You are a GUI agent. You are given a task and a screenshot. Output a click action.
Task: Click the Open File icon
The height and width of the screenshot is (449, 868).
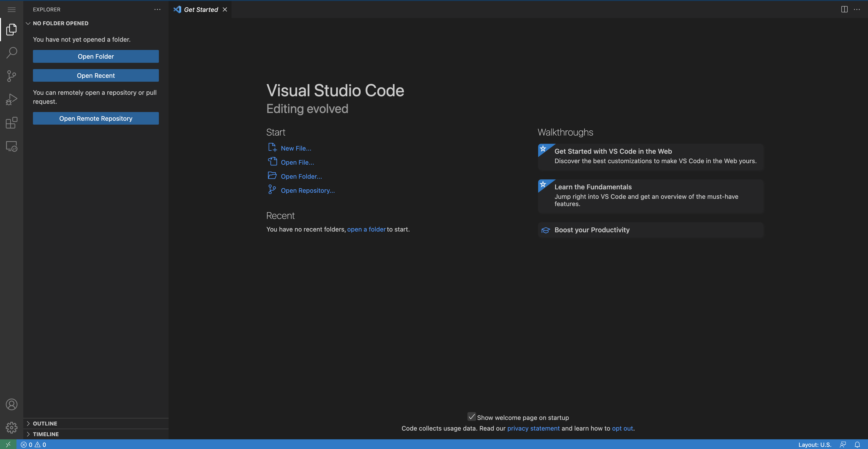pyautogui.click(x=272, y=161)
